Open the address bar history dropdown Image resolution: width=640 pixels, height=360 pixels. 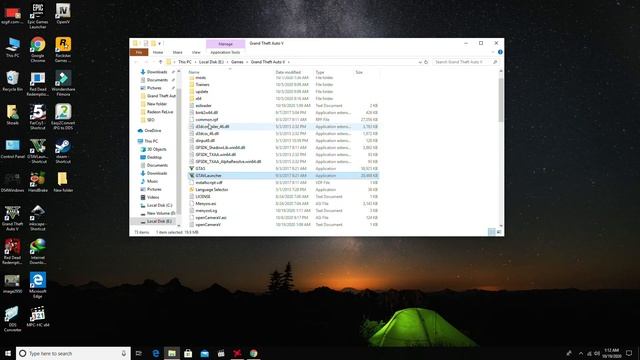pyautogui.click(x=420, y=62)
